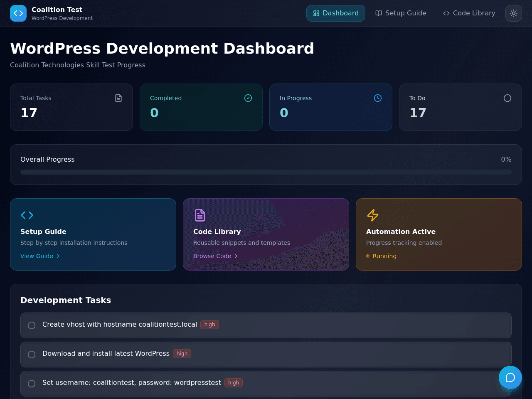Click the high badge on Set username task

click(234, 383)
